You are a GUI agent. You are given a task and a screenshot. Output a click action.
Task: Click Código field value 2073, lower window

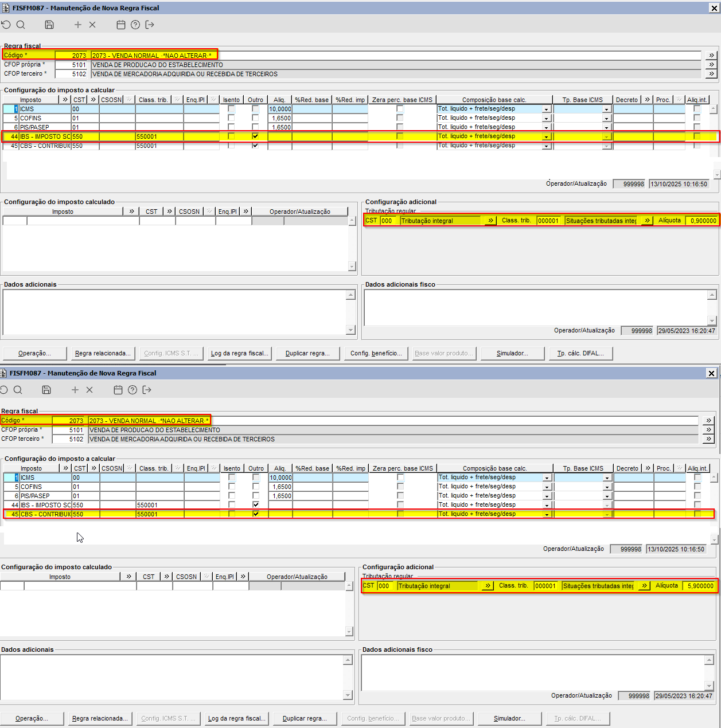(68, 421)
